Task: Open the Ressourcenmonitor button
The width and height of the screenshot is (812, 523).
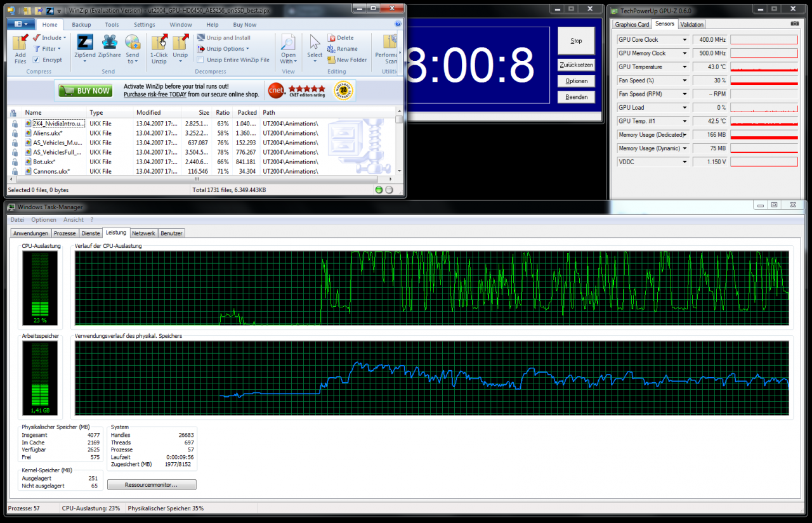Action: click(152, 484)
